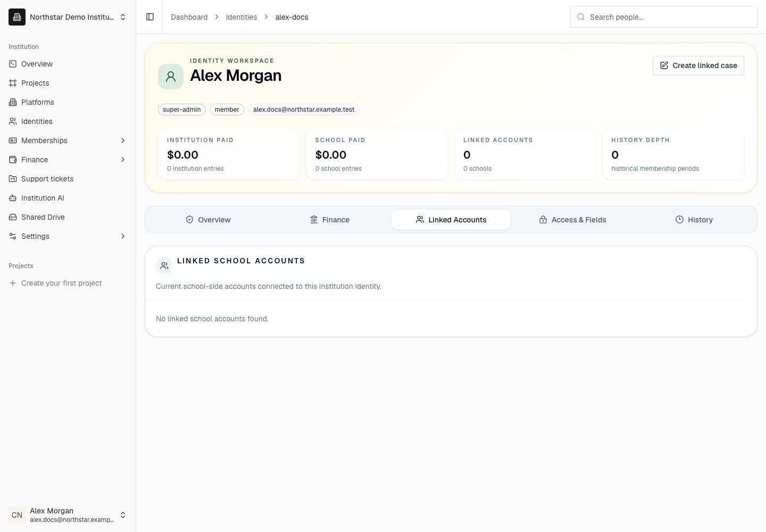The height and width of the screenshot is (532, 766).
Task: Click the Linked School Accounts section icon
Action: coord(164,265)
